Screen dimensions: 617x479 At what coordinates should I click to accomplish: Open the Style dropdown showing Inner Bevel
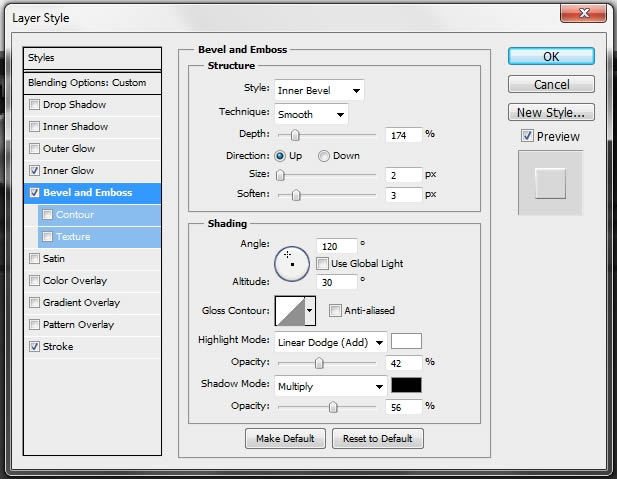[x=319, y=91]
